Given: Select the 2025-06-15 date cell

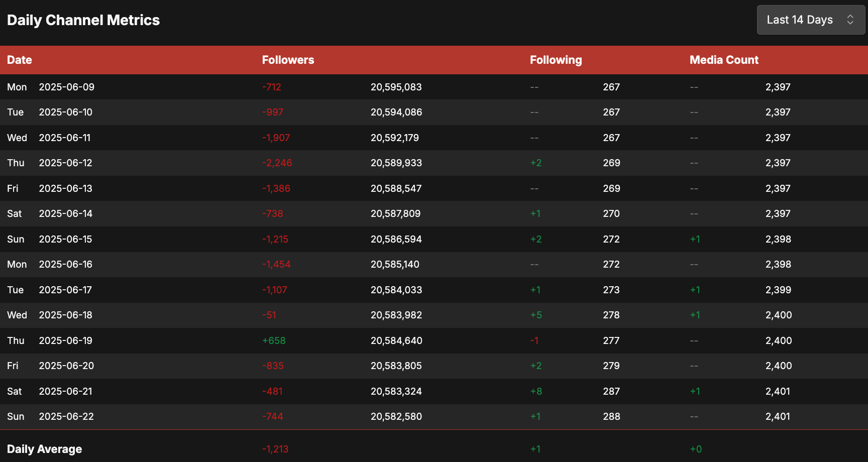Looking at the screenshot, I should point(66,240).
